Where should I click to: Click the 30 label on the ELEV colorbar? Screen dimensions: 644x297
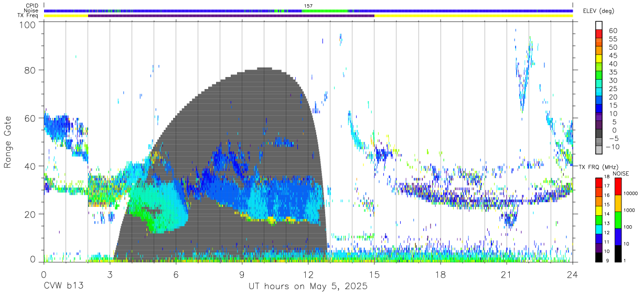point(612,80)
